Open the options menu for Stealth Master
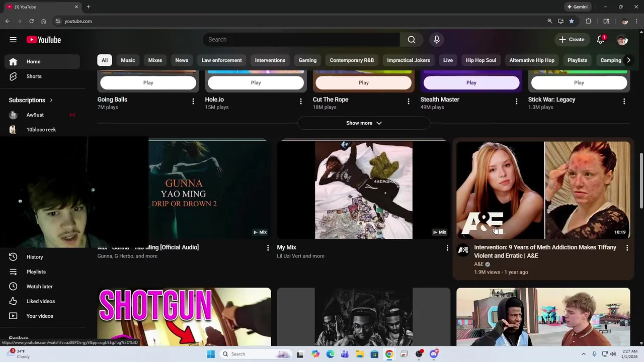The width and height of the screenshot is (644, 362). coord(516,102)
